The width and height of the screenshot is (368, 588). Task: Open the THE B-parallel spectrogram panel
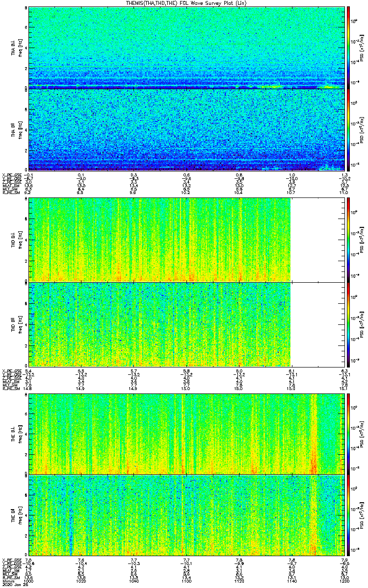(187, 515)
